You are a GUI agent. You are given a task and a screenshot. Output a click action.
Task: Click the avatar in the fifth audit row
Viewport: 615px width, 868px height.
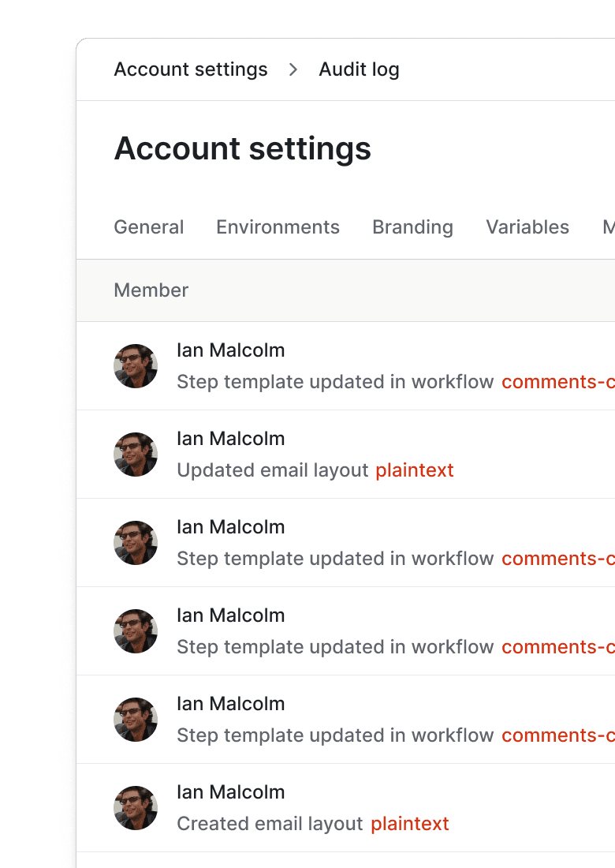pos(136,720)
